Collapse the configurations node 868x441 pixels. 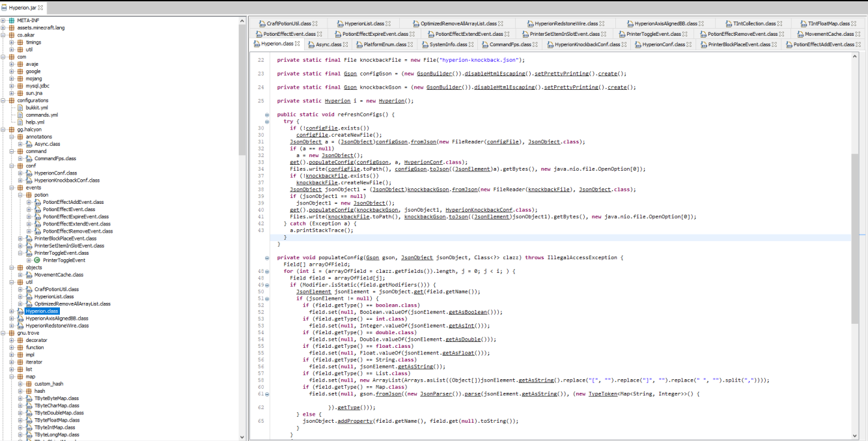pyautogui.click(x=3, y=100)
